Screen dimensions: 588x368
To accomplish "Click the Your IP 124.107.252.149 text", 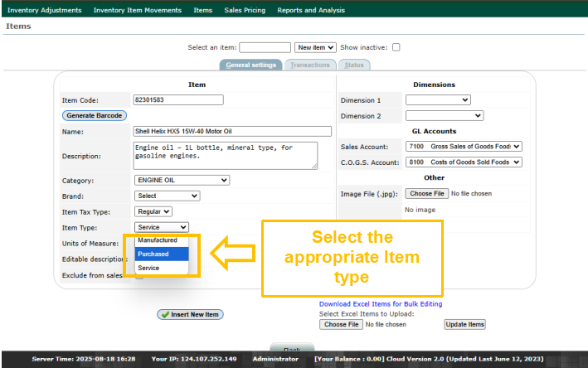I will click(x=194, y=359).
